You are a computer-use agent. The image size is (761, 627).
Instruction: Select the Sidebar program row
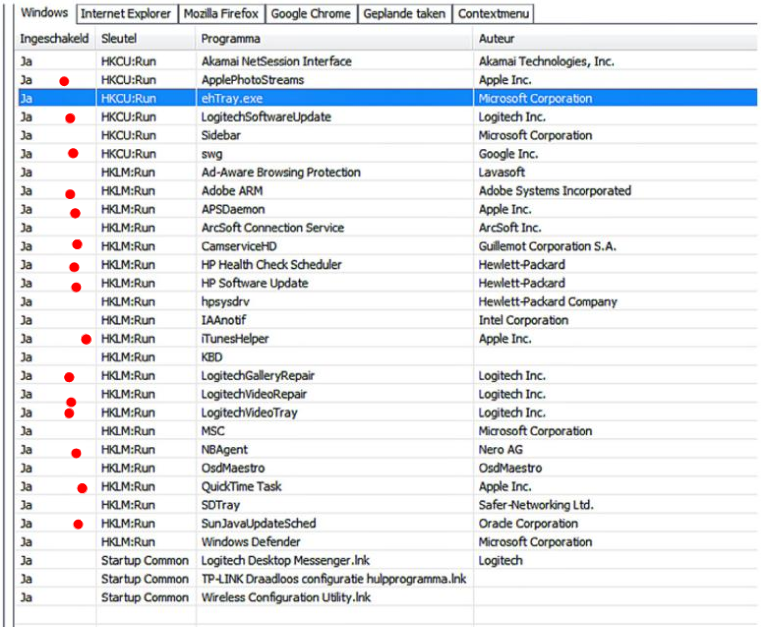tap(388, 135)
